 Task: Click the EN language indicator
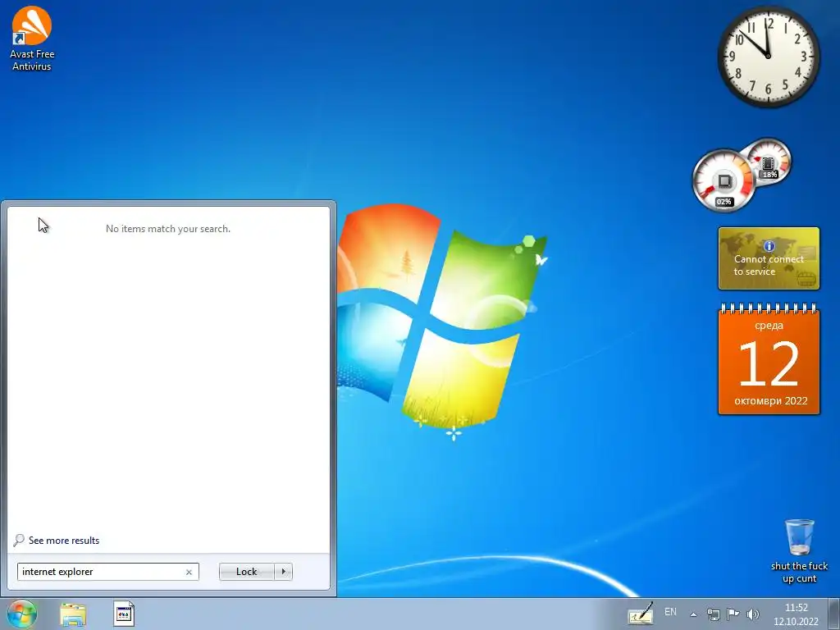670,612
